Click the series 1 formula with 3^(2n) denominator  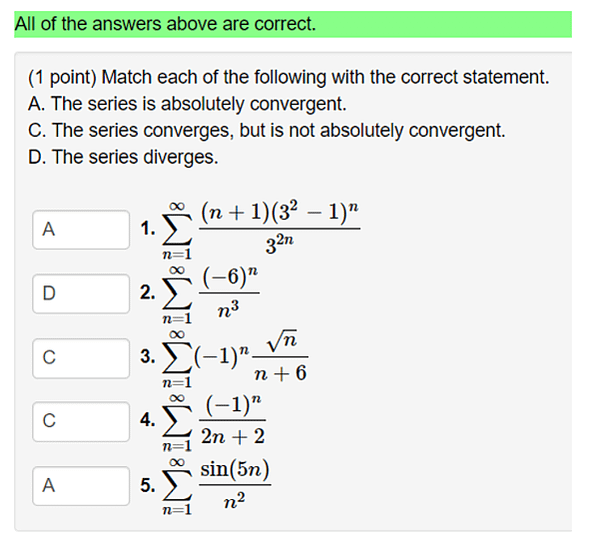[261, 230]
